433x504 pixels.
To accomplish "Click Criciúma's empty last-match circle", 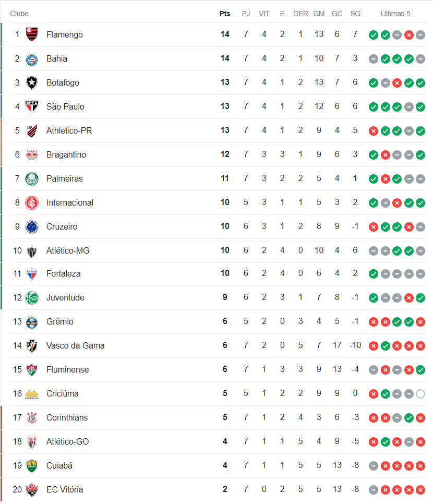I will point(420,394).
